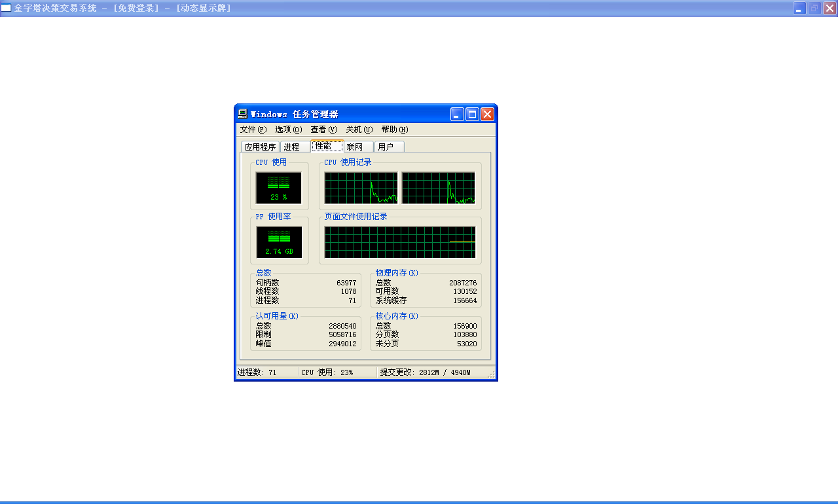Viewport: 838px width, 504px height.
Task: Switch to the 联网 tab
Action: point(359,147)
